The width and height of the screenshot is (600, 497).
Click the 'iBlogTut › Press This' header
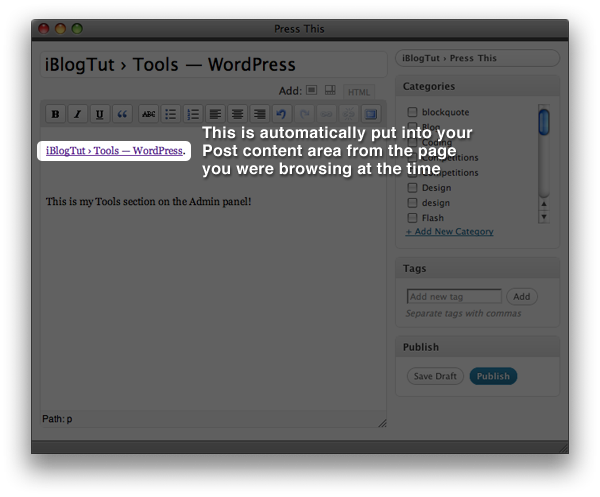click(478, 58)
